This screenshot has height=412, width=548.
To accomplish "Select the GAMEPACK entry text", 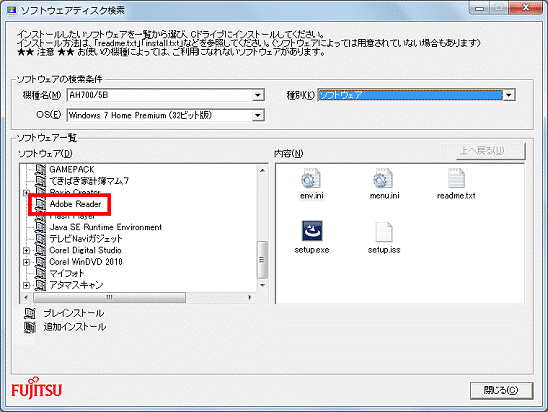I will (72, 169).
